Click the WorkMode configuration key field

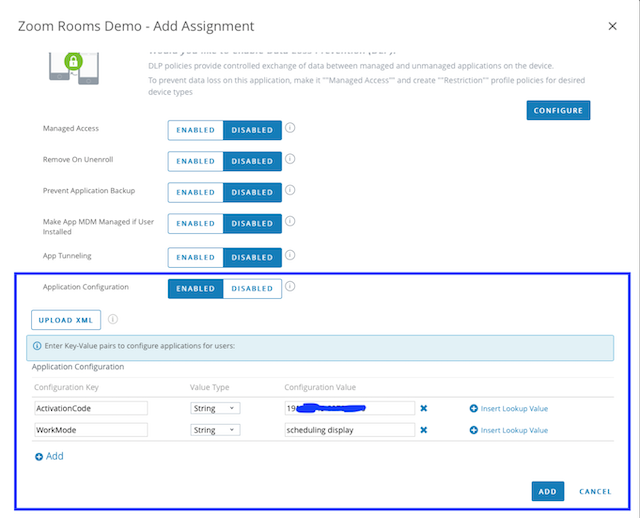click(x=91, y=430)
